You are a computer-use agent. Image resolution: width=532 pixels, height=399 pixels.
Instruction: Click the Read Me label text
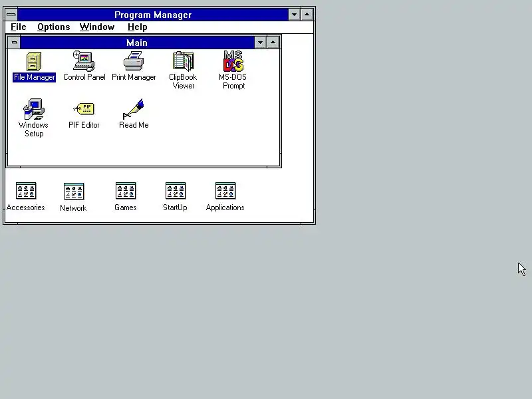point(134,125)
